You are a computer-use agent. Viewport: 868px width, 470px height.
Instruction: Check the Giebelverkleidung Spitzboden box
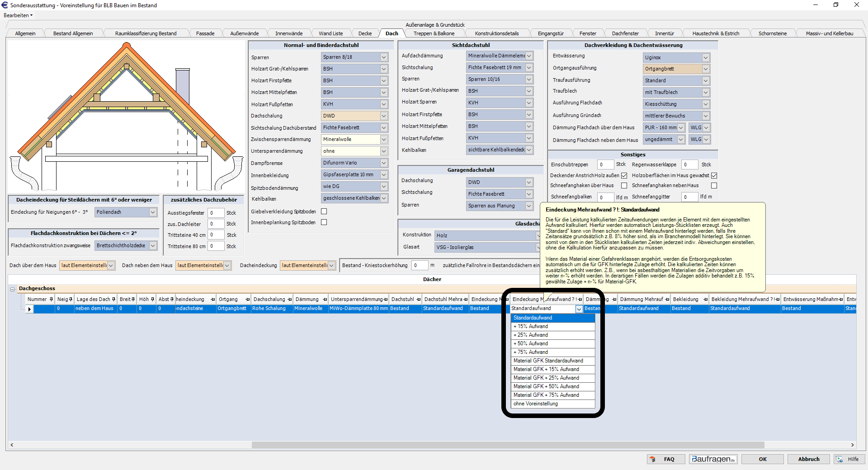324,211
